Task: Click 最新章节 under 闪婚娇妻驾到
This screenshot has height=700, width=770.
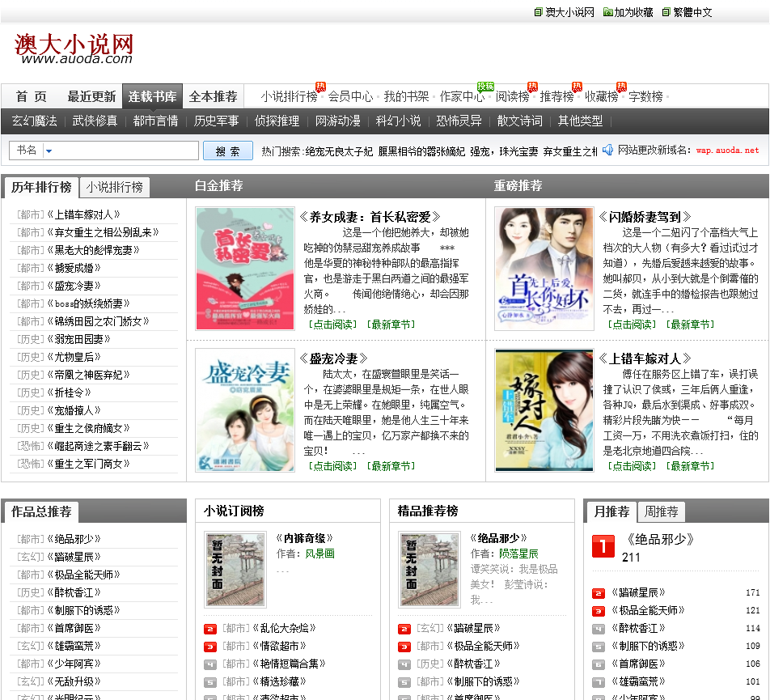Action: pos(691,325)
